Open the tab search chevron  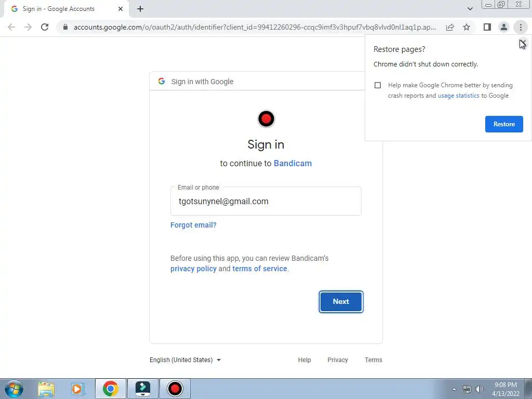click(x=470, y=9)
